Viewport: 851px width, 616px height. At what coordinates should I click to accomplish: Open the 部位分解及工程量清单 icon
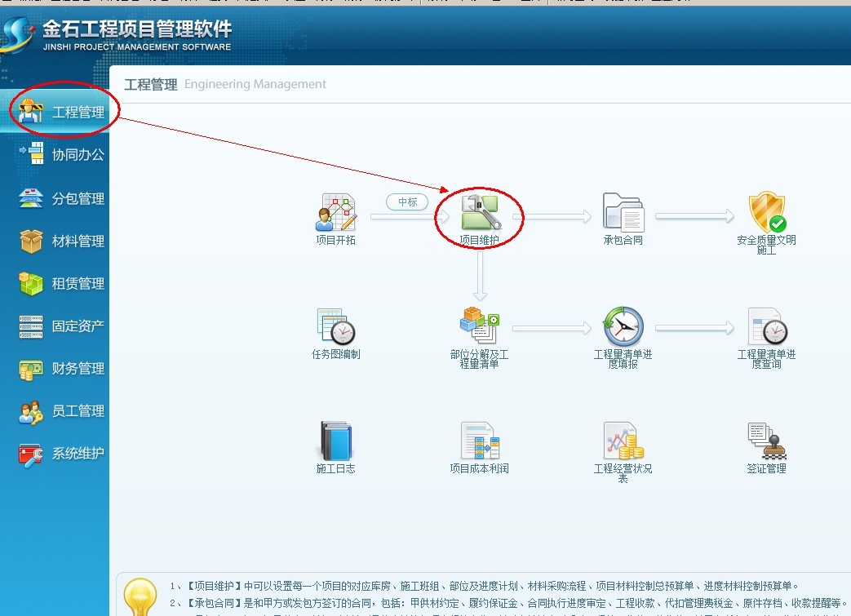click(480, 326)
